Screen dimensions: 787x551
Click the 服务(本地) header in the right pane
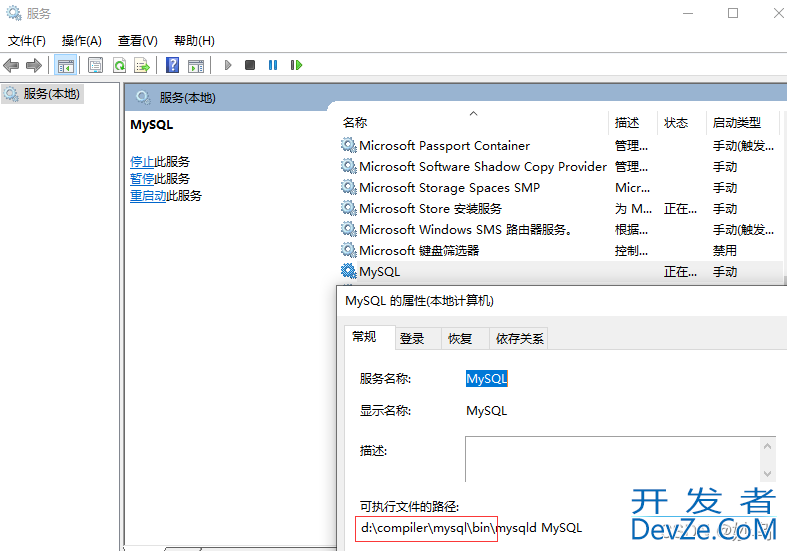[187, 98]
